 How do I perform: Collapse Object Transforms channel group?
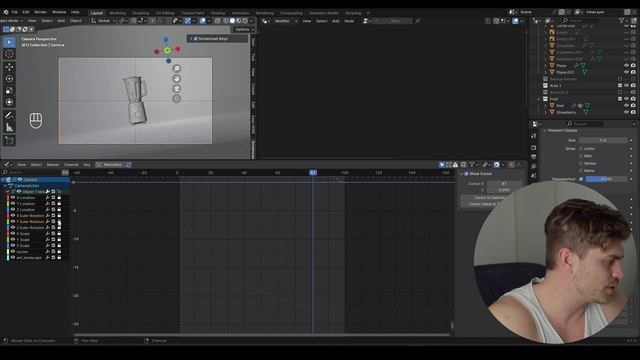pyautogui.click(x=8, y=191)
